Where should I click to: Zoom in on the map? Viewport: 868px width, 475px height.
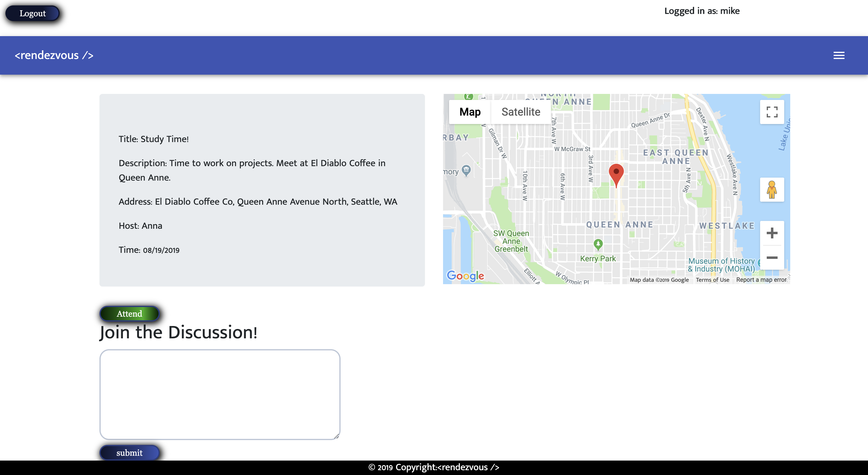(x=772, y=233)
